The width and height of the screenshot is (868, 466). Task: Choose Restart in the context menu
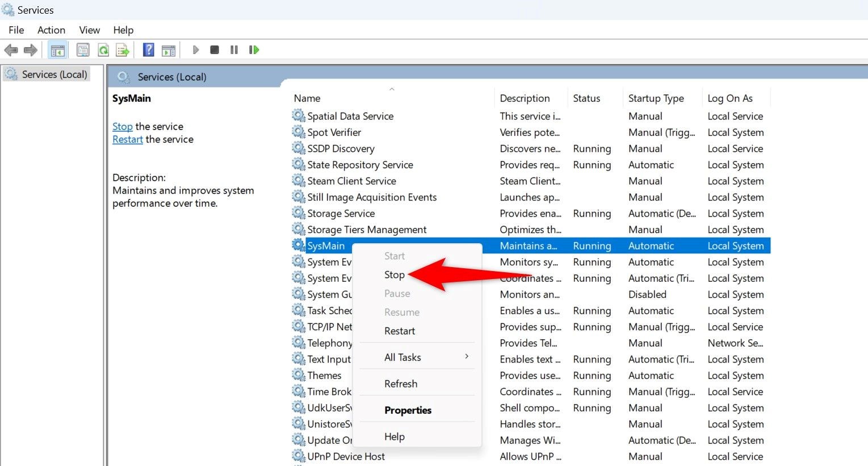click(400, 331)
